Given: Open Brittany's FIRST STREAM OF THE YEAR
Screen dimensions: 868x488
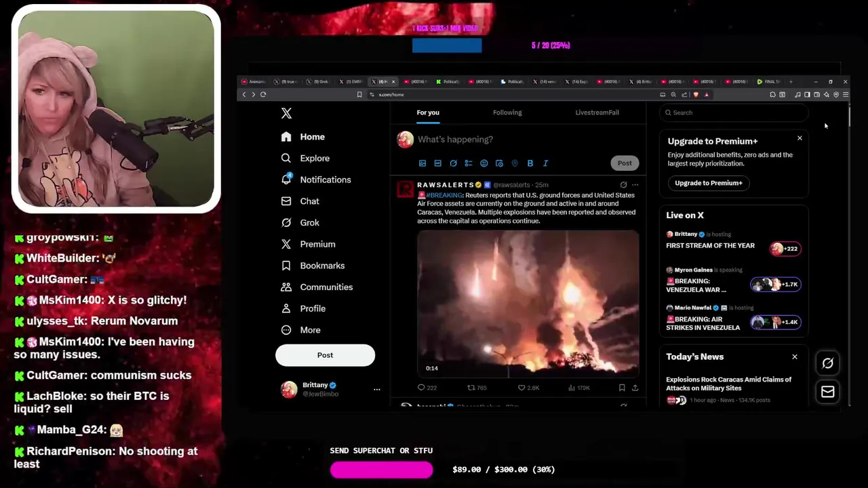Looking at the screenshot, I should tap(733, 241).
